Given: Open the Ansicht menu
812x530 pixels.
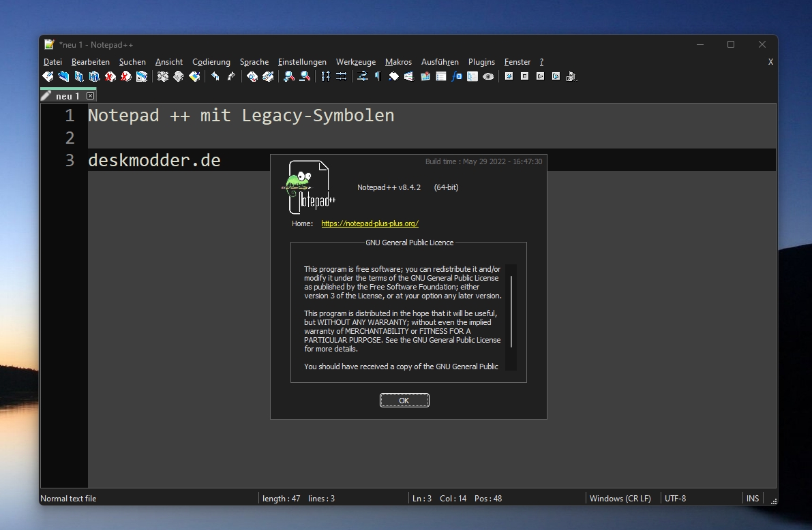Looking at the screenshot, I should click(169, 62).
